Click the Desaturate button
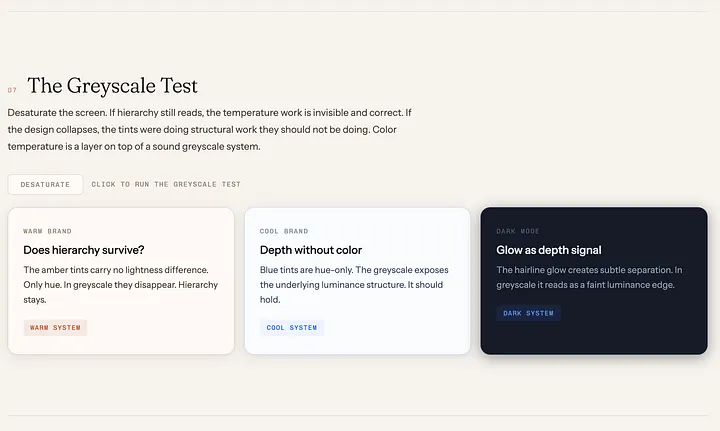 pos(45,185)
